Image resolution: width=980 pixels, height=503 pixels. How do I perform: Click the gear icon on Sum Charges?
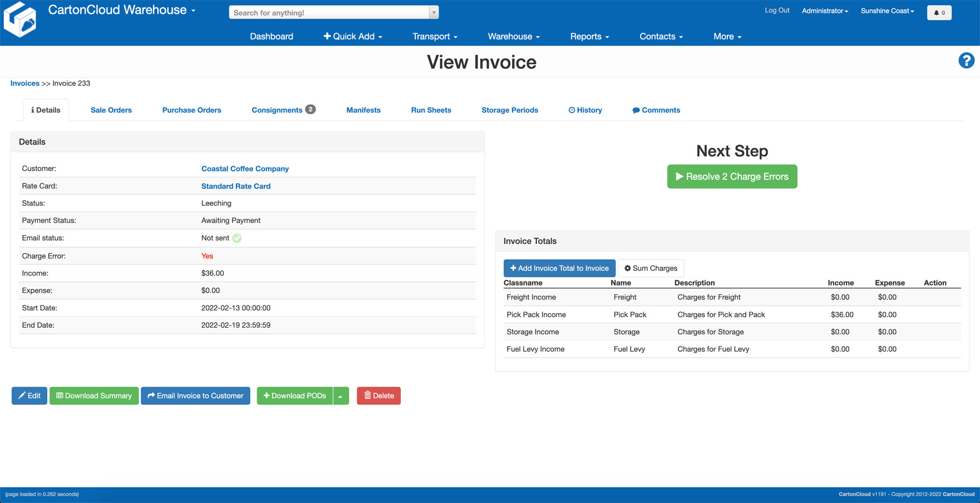628,268
